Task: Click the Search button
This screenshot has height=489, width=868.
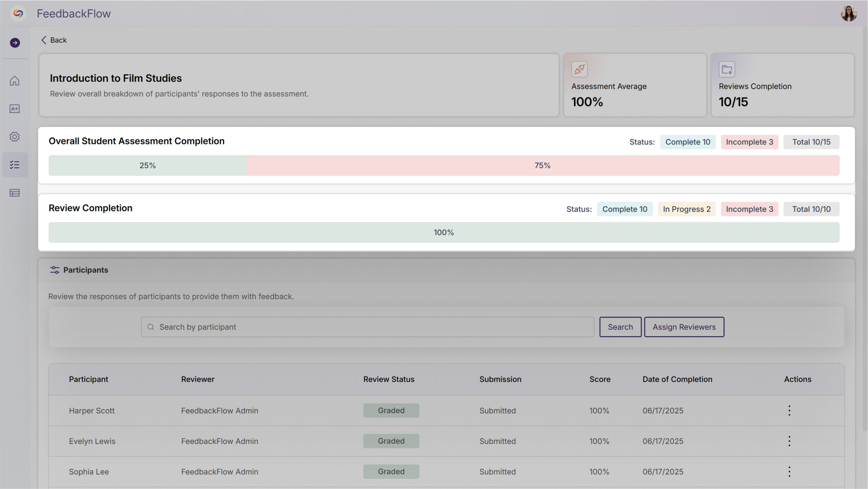Action: 620,327
